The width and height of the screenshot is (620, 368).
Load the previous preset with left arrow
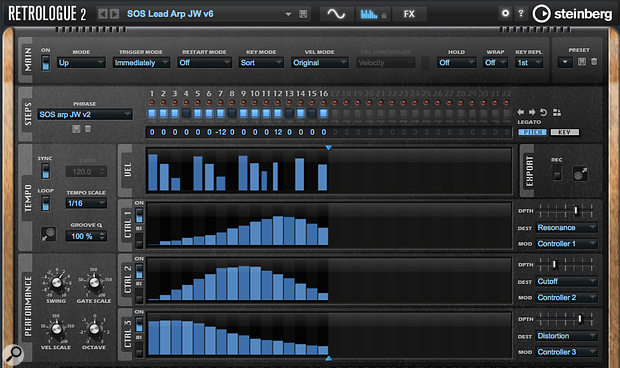click(x=103, y=14)
